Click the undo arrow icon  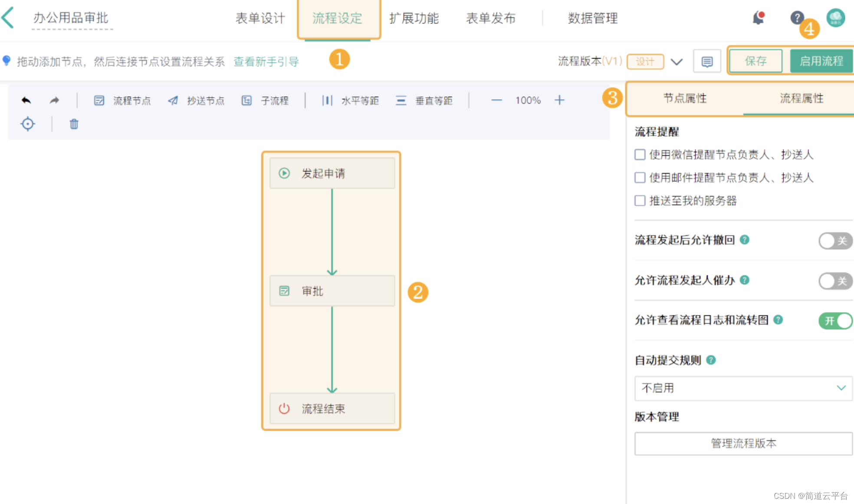(x=26, y=101)
